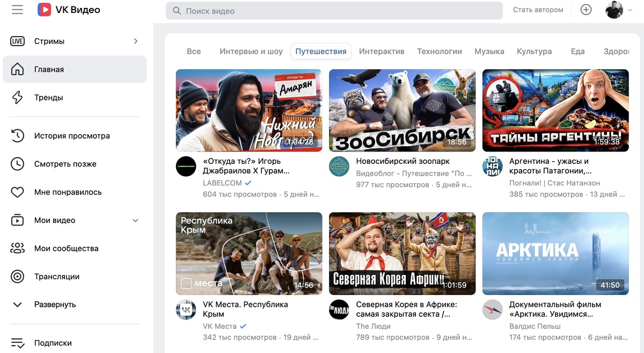The height and width of the screenshot is (353, 644).
Task: Go to Главная in sidebar
Action: click(75, 69)
